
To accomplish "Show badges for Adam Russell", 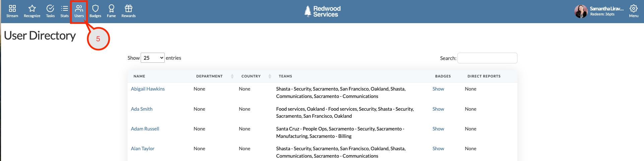I will coord(438,129).
